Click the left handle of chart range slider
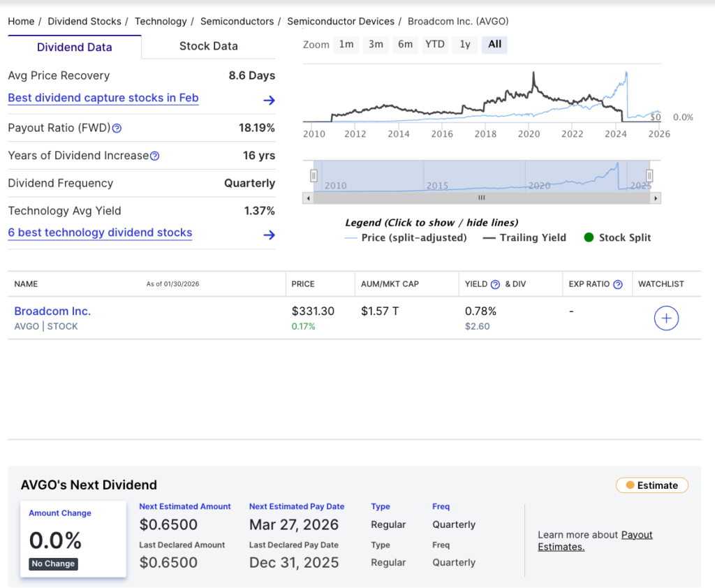 [x=314, y=175]
